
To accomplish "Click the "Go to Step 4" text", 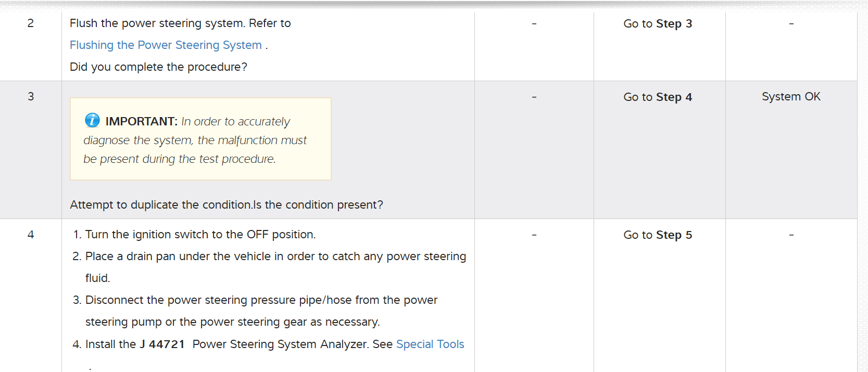I will pos(658,97).
